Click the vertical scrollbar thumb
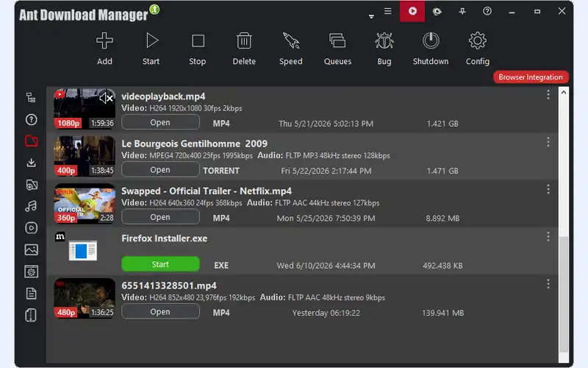 pos(564,294)
